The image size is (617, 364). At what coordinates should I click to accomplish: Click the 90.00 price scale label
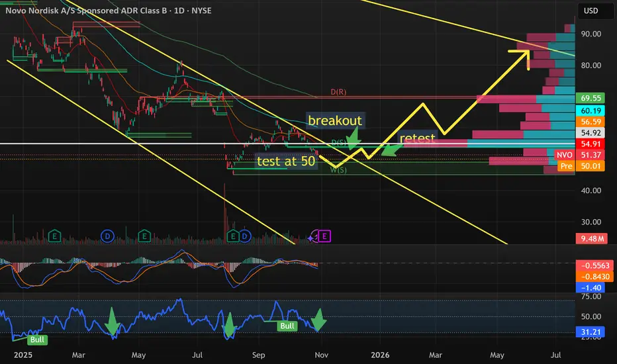tap(591, 34)
